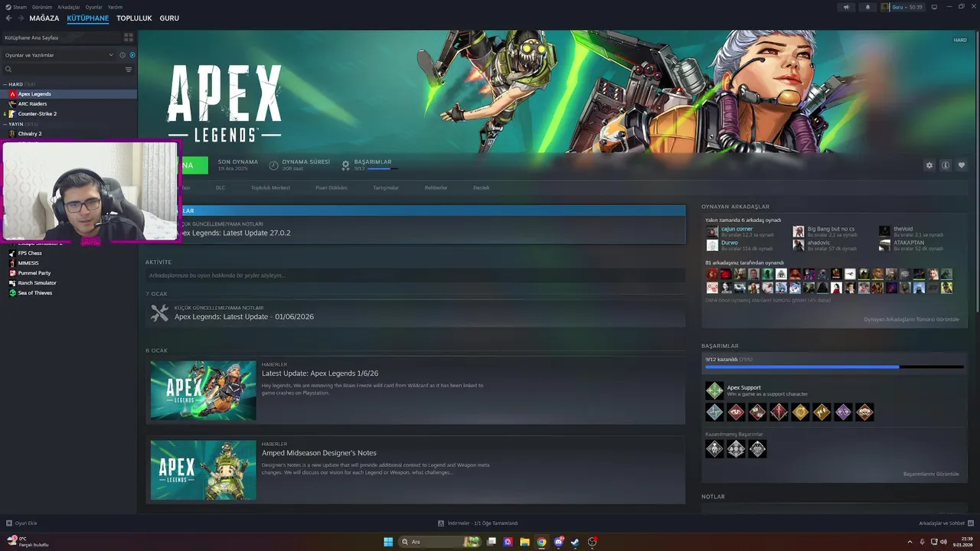This screenshot has height=551, width=980.
Task: Open the Görünüm menu
Action: (42, 7)
